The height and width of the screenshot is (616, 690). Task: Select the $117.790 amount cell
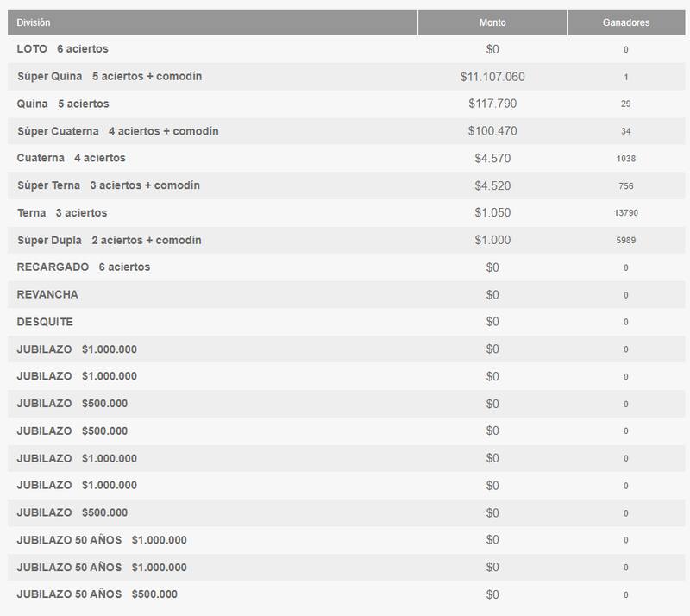tap(492, 104)
